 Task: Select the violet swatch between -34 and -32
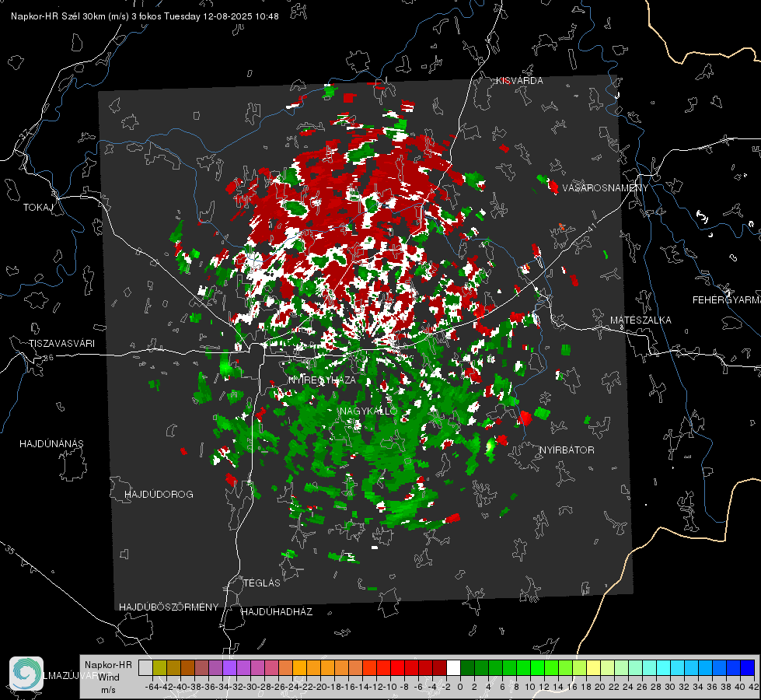click(229, 668)
